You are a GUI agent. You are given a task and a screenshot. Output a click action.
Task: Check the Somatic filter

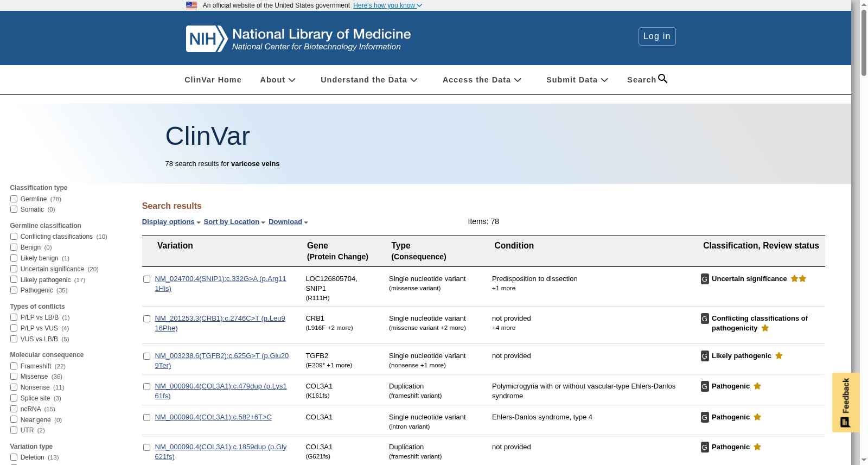[x=14, y=209]
